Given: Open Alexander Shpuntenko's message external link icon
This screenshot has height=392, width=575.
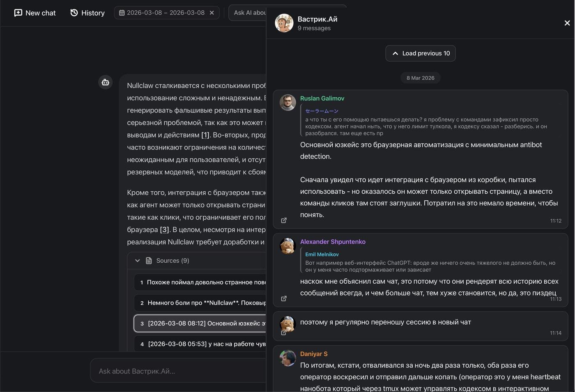Looking at the screenshot, I should click(284, 298).
